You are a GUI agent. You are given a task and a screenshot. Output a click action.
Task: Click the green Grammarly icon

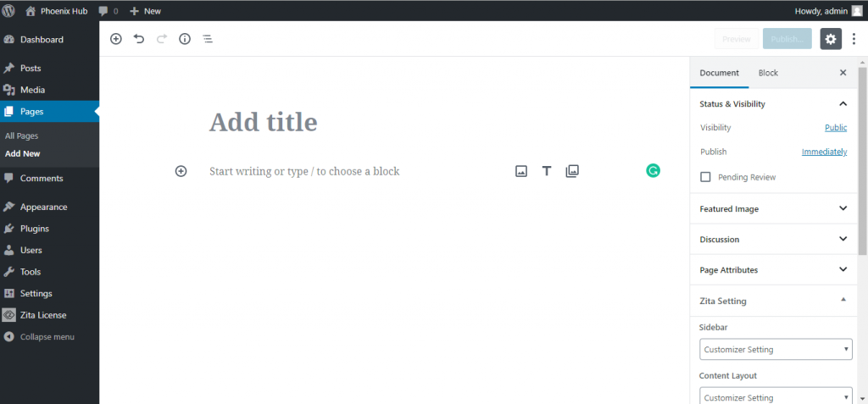(x=654, y=171)
